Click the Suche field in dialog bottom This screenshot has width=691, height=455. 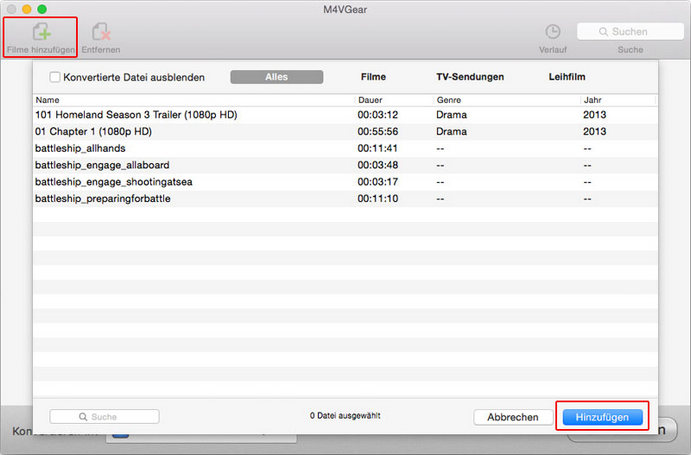click(x=104, y=417)
